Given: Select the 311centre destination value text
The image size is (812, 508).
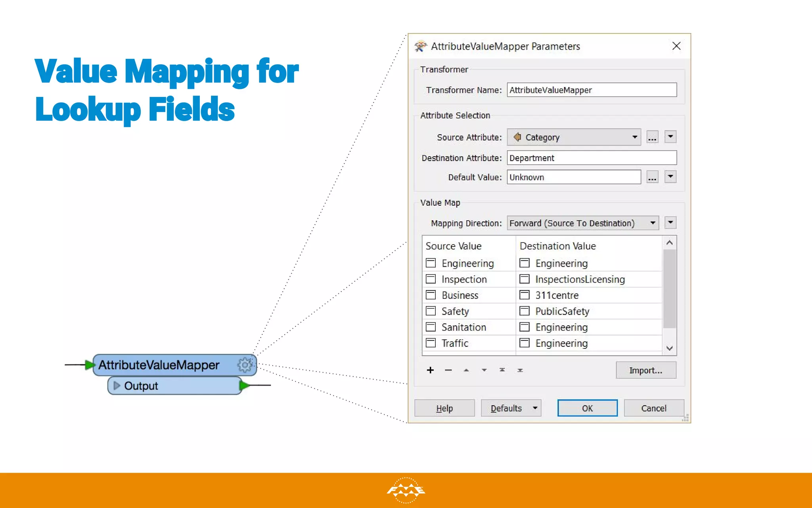Looking at the screenshot, I should pos(557,295).
